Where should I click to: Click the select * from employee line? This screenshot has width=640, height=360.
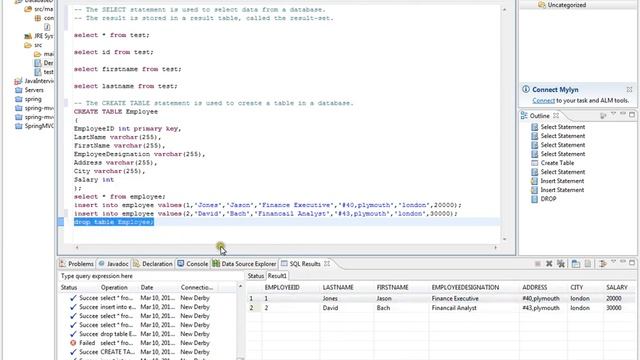tap(120, 196)
